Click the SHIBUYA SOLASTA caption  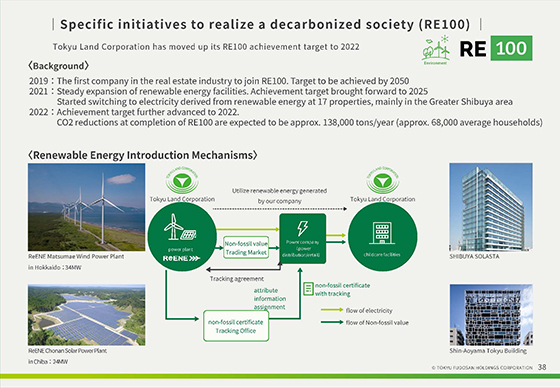(x=474, y=256)
